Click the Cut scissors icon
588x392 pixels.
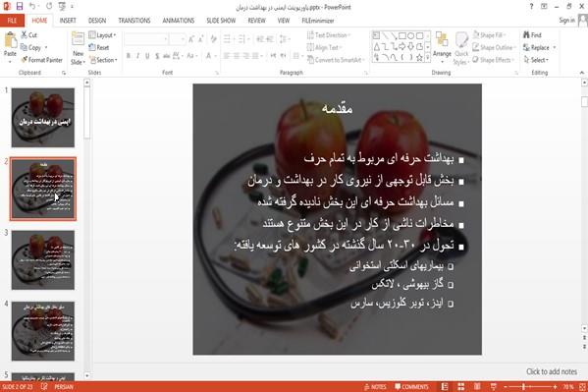point(25,35)
